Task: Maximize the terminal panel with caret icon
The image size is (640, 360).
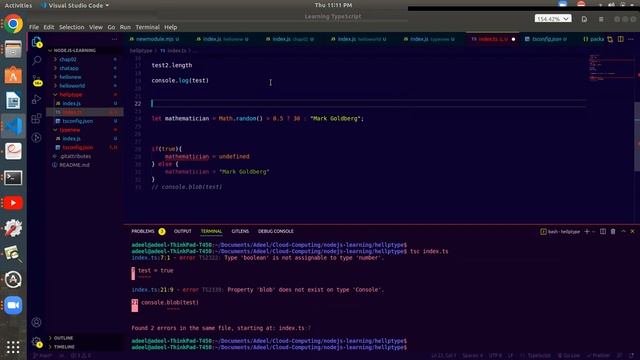Action: click(x=623, y=231)
